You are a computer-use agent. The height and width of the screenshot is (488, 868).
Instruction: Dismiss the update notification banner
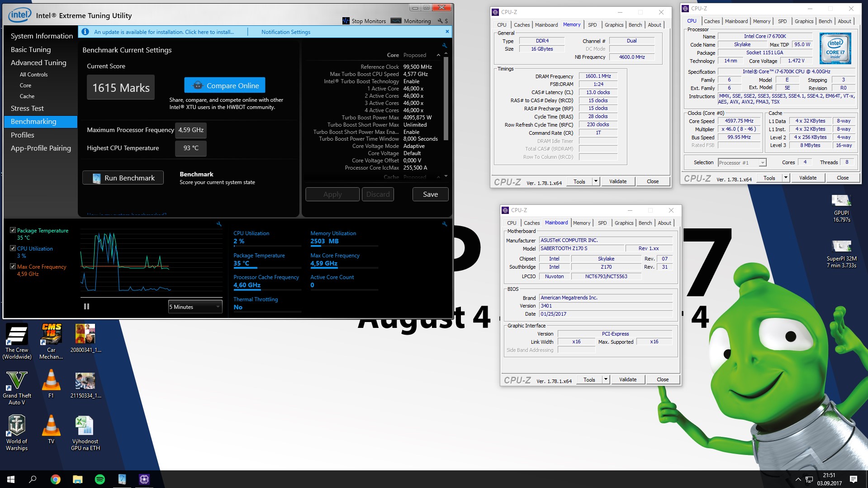pyautogui.click(x=447, y=32)
